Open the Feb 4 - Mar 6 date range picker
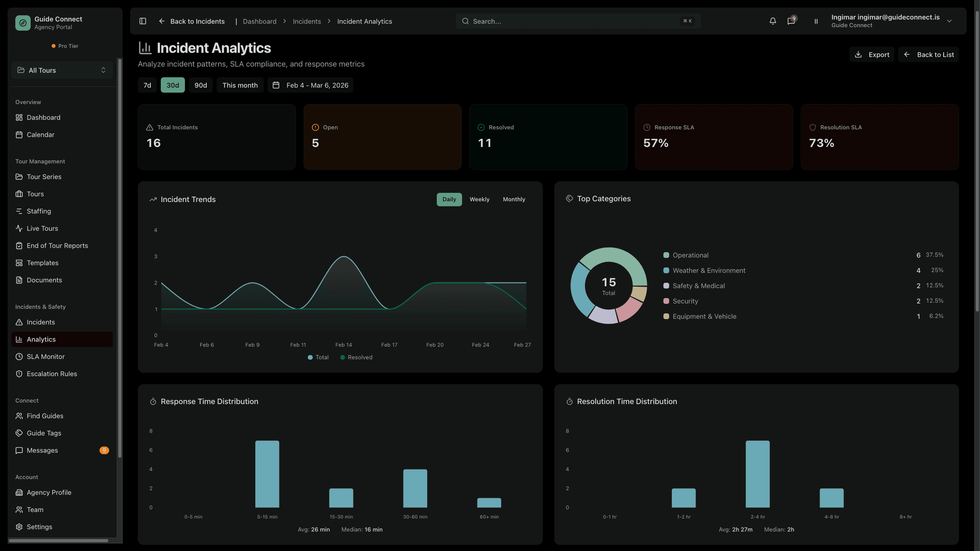 310,85
